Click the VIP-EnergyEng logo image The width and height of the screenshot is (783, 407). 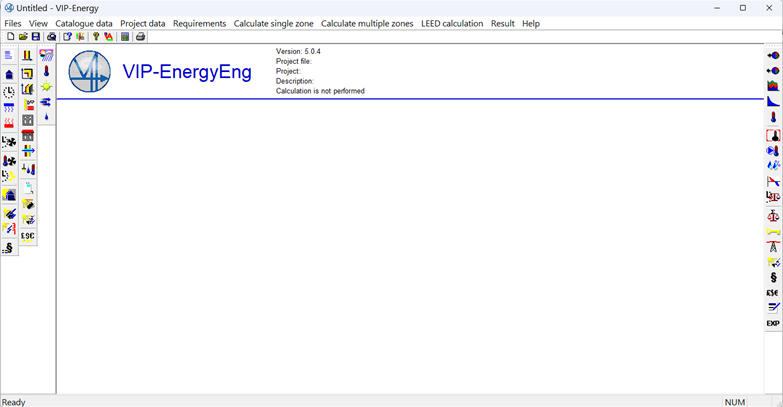pos(90,72)
